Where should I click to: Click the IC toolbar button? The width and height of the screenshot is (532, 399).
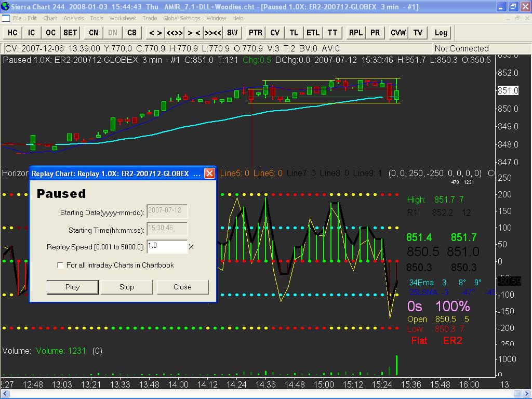coord(32,33)
